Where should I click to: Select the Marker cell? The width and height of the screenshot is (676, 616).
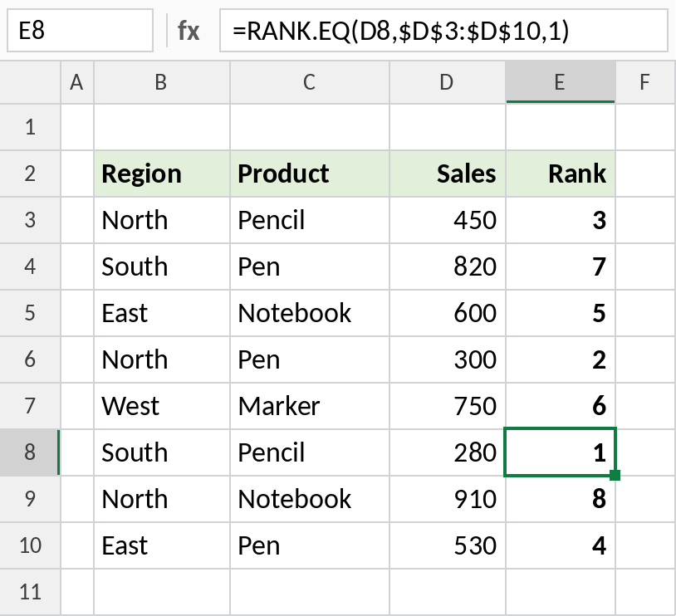(x=310, y=406)
